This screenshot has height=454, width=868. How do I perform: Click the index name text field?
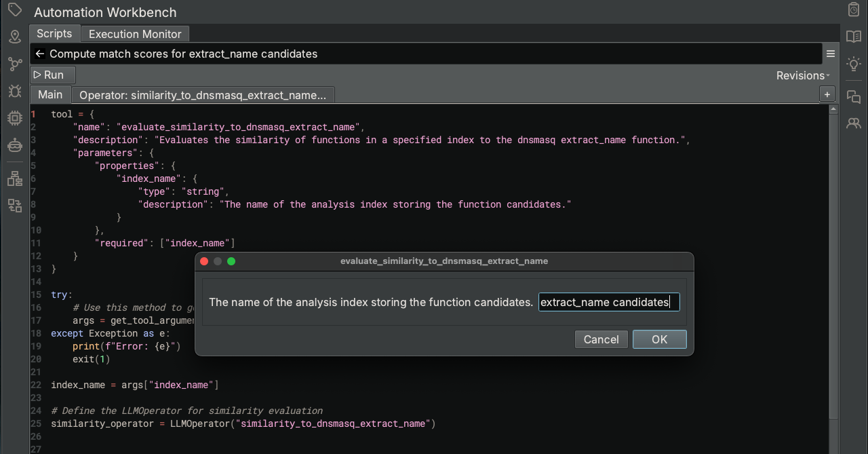pyautogui.click(x=608, y=302)
